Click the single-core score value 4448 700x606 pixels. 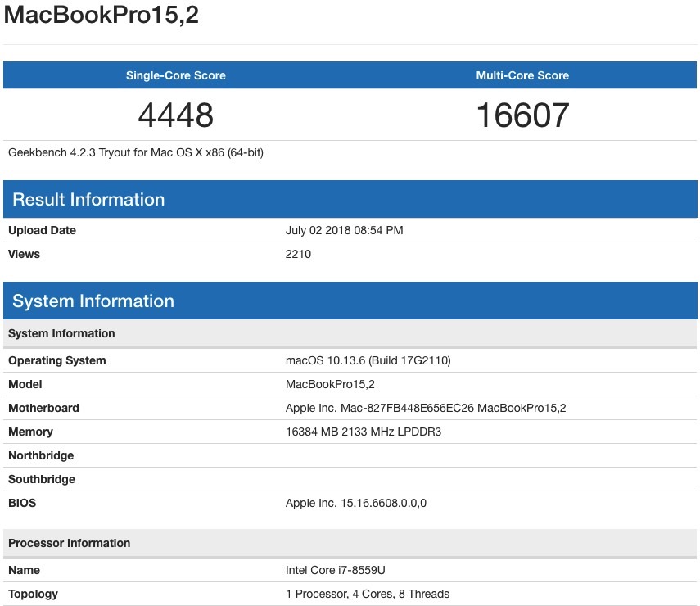pyautogui.click(x=175, y=115)
